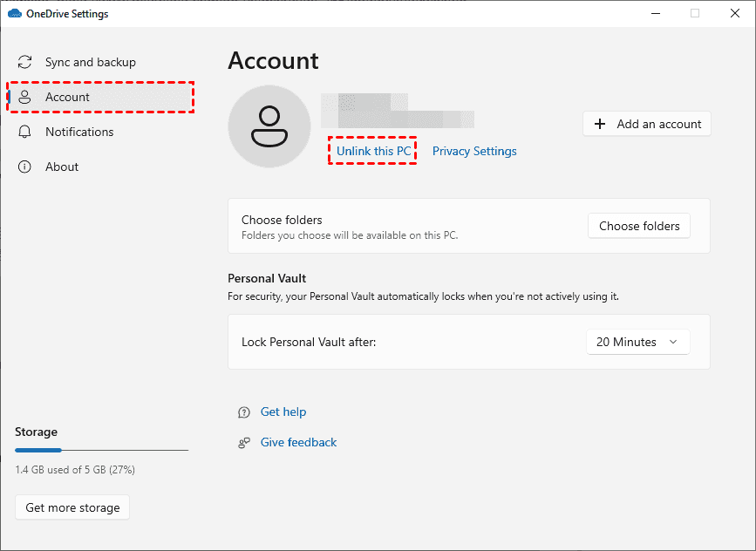Viewport: 756px width, 551px height.
Task: Click the person icon next to Account
Action: (24, 97)
